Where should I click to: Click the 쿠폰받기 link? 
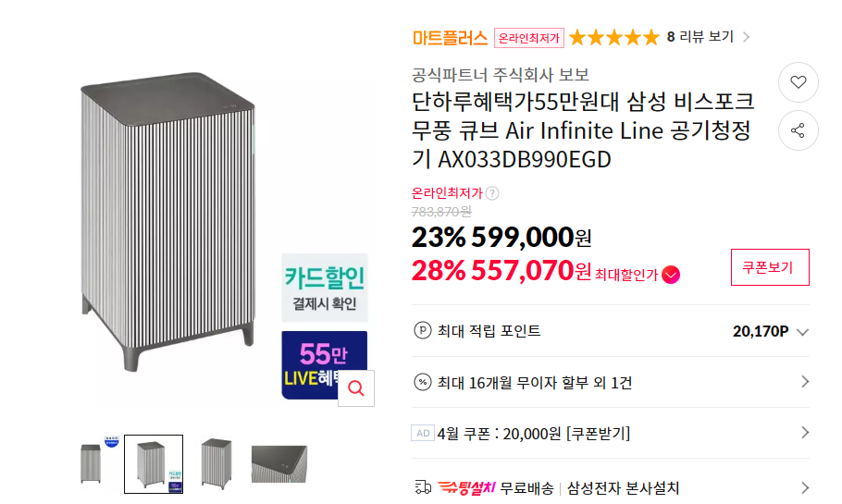[x=598, y=433]
